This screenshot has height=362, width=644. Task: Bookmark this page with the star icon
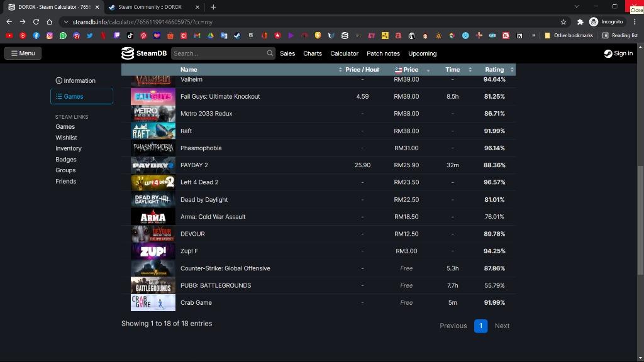tap(563, 22)
